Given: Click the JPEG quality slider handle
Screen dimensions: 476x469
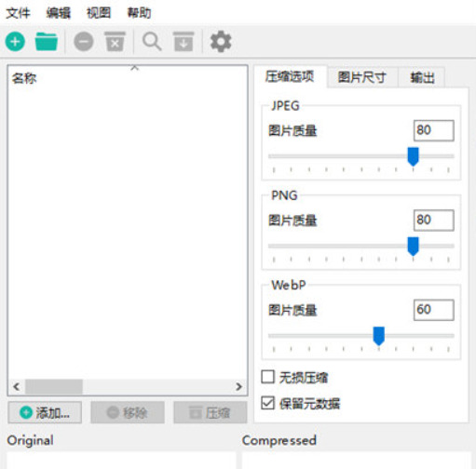Looking at the screenshot, I should tap(413, 156).
